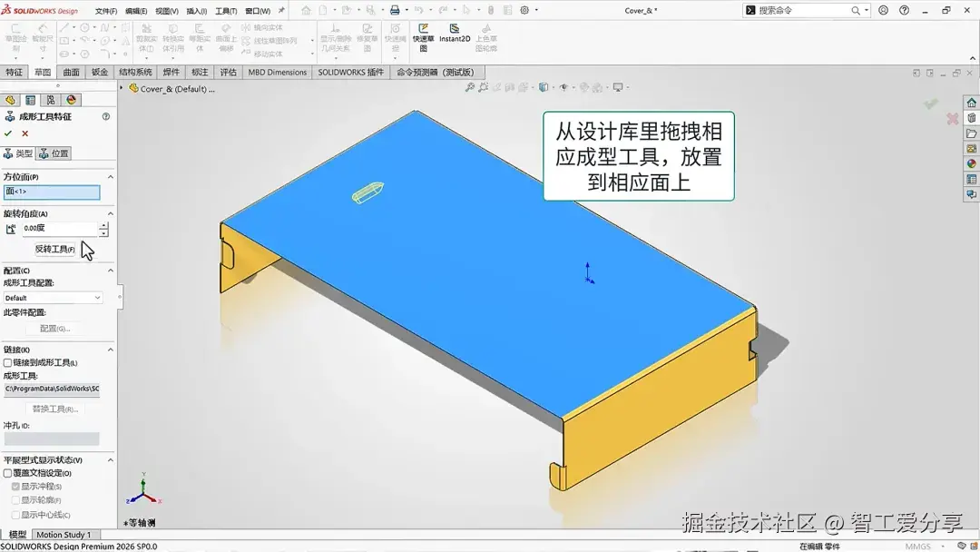Toggle the 显示中心线 checkbox
Image resolution: width=980 pixels, height=552 pixels.
coord(15,515)
